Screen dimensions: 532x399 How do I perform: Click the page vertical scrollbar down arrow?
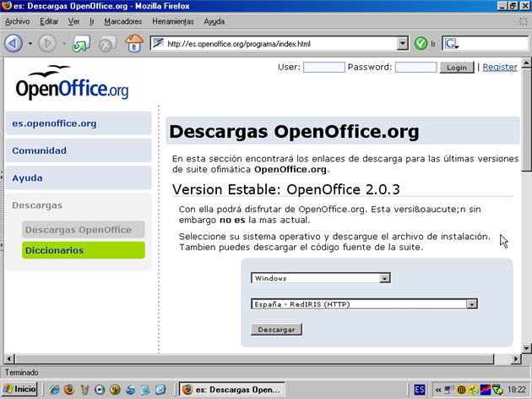point(525,350)
